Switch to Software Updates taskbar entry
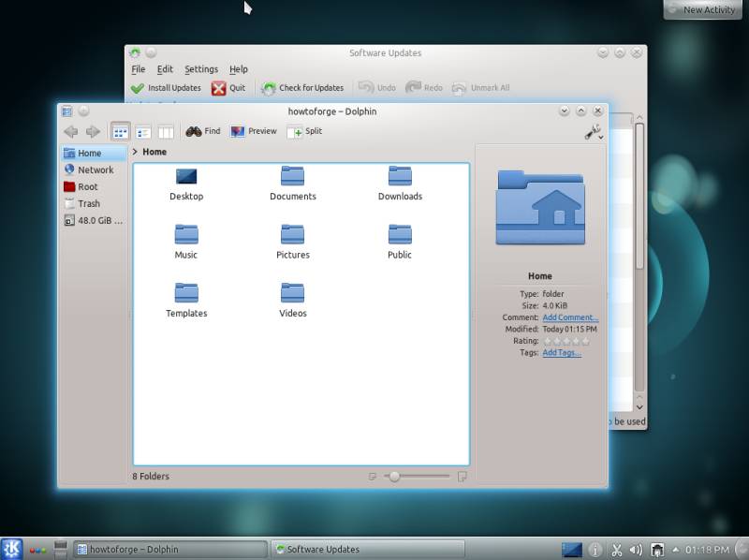Screen dimensions: 749x560 [368, 550]
